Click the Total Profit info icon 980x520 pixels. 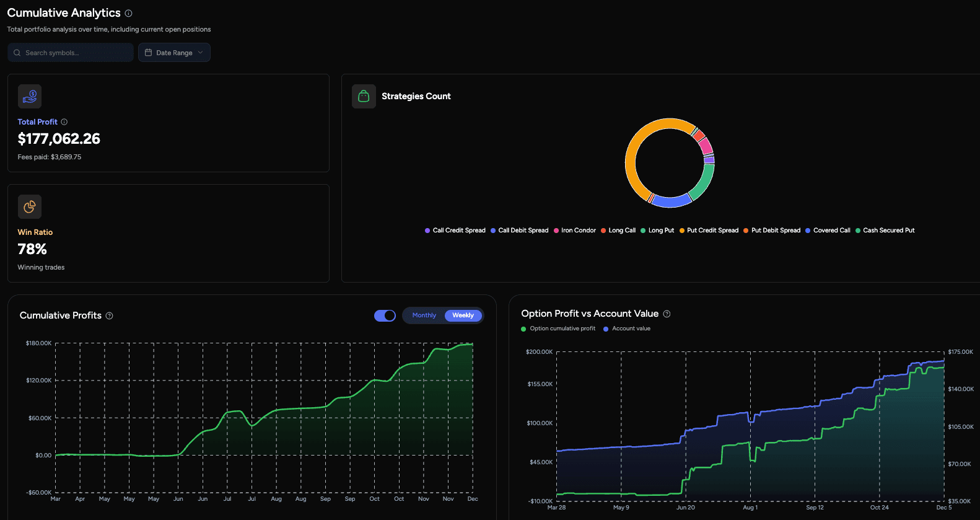click(x=64, y=122)
